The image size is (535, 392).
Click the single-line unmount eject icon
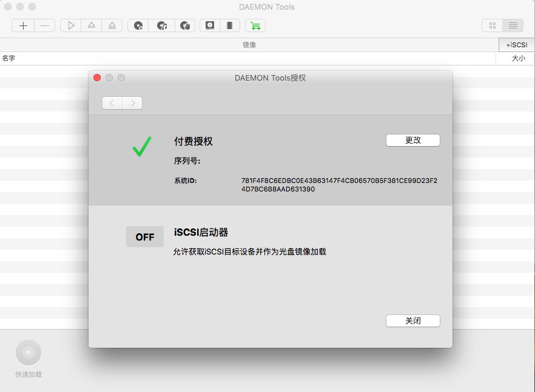[x=92, y=25]
